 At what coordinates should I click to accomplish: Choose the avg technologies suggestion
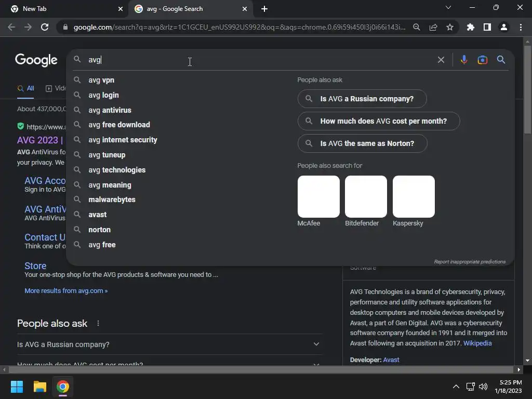(117, 170)
